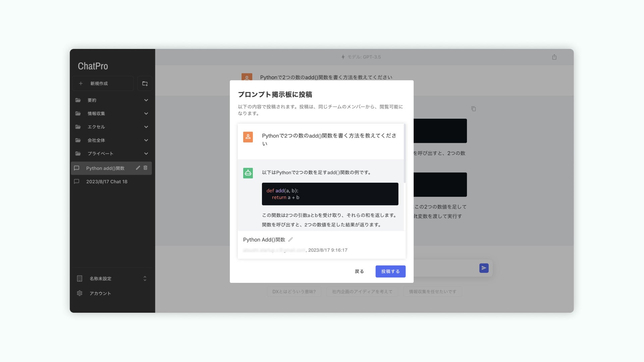Select the 会社全体 folder

point(96,140)
